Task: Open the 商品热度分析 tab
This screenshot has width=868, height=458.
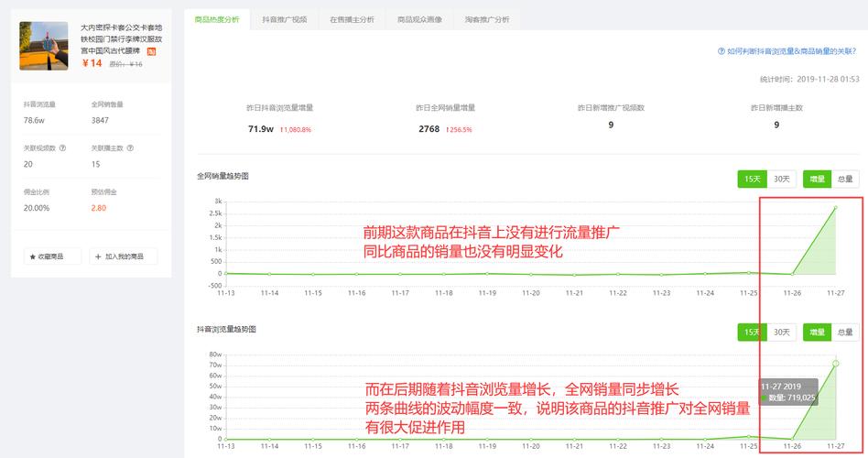Action: coord(216,19)
